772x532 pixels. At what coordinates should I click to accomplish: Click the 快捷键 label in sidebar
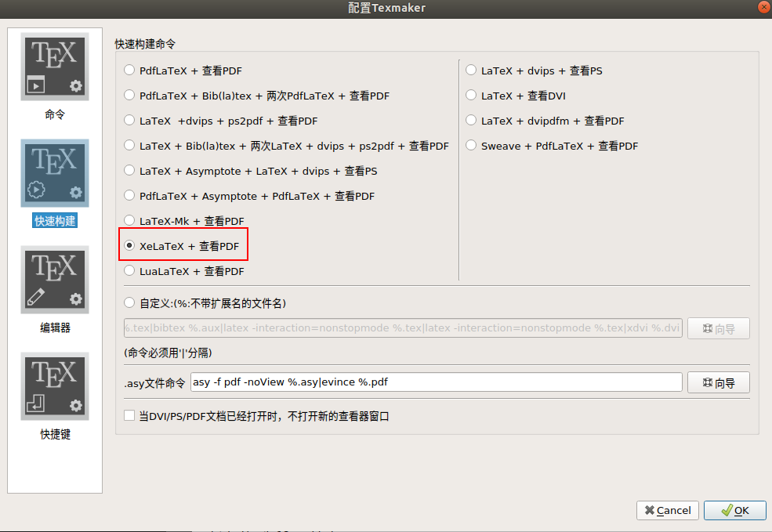point(55,434)
